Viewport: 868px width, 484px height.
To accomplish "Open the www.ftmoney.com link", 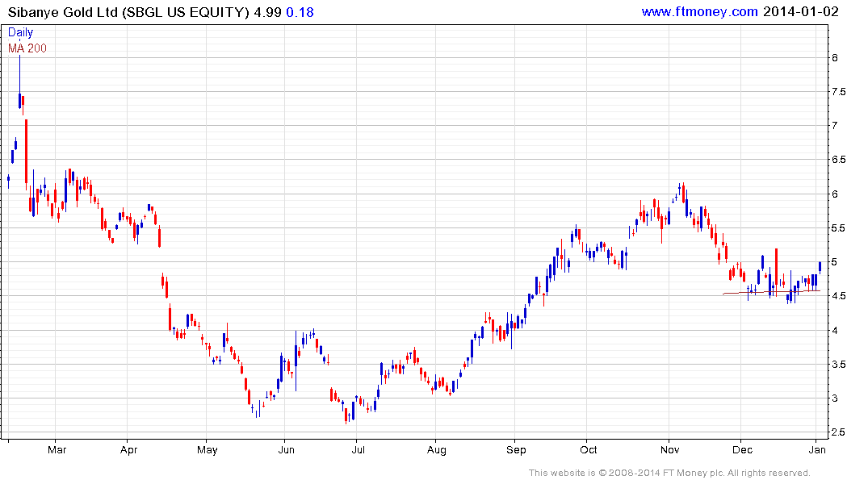I will click(x=700, y=11).
